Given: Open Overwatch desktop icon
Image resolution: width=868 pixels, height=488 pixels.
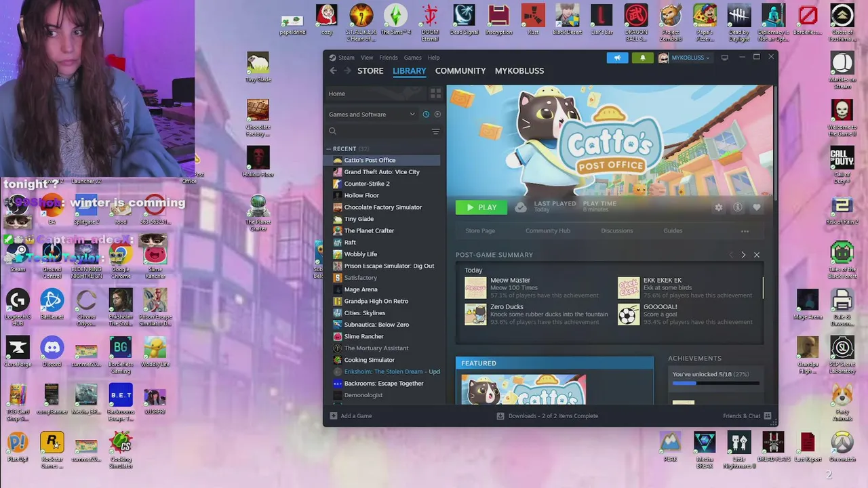Looking at the screenshot, I should click(x=842, y=447).
